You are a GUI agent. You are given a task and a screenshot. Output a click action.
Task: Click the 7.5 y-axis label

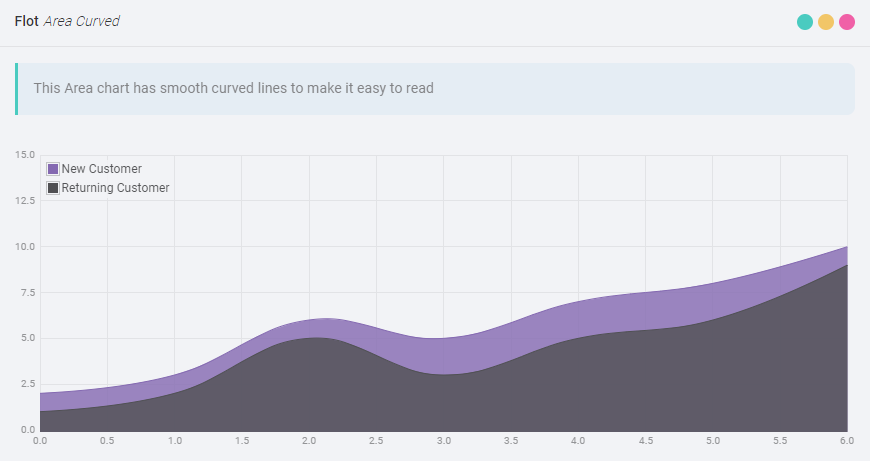coord(27,293)
